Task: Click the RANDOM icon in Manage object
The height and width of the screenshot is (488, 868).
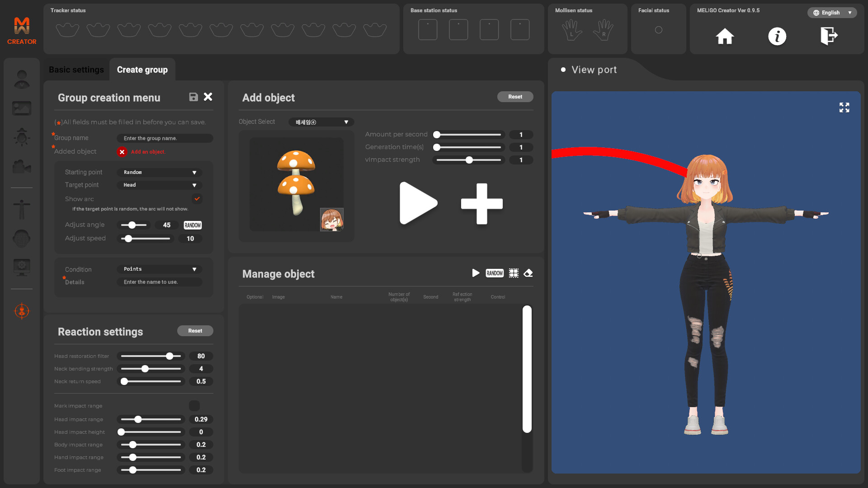Action: point(495,273)
